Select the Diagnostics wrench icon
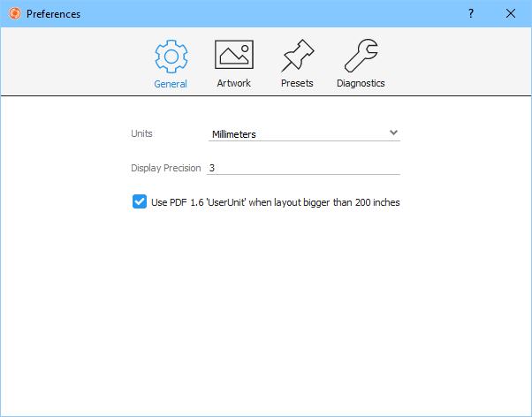The height and width of the screenshot is (417, 532). point(361,56)
